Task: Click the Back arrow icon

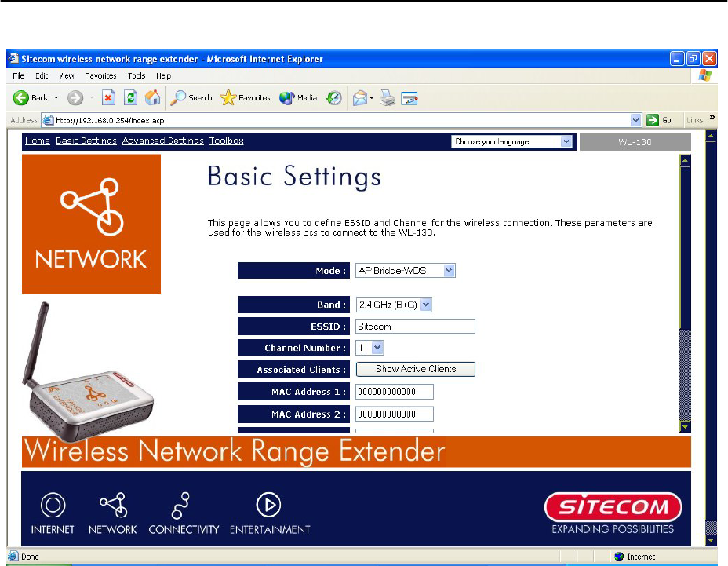Action: (x=21, y=97)
